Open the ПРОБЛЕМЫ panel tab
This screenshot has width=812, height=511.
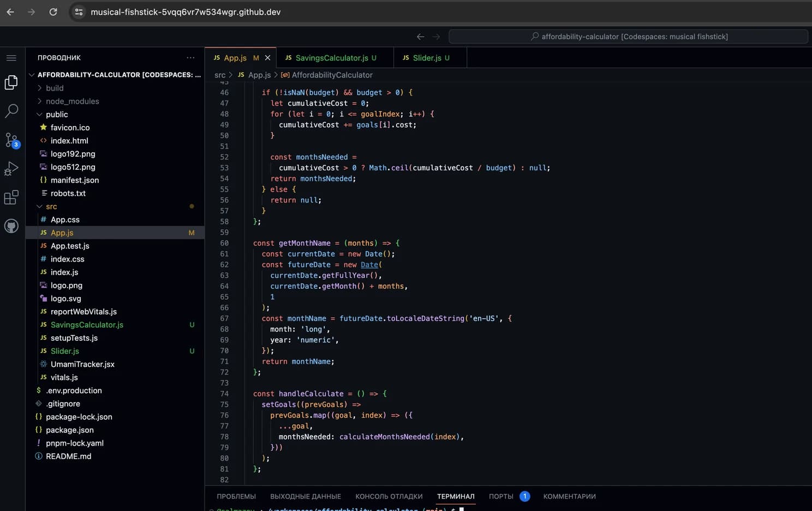click(236, 496)
